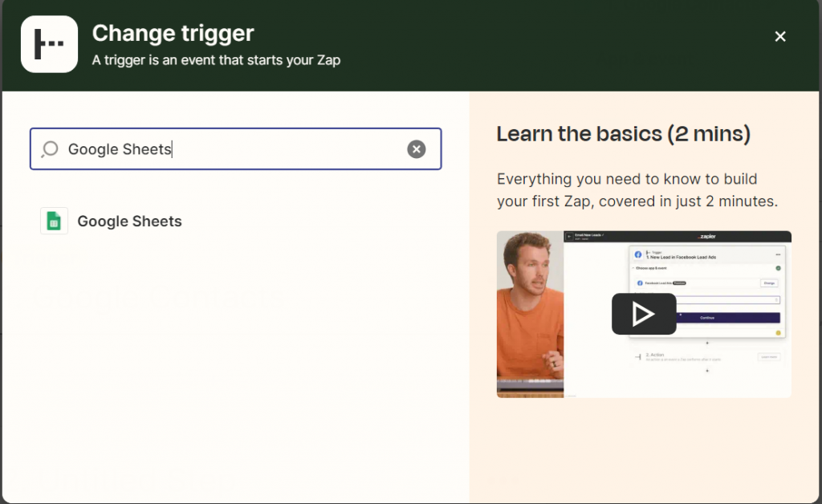This screenshot has height=504, width=822.
Task: Click the magnifier icon in search box
Action: (50, 149)
